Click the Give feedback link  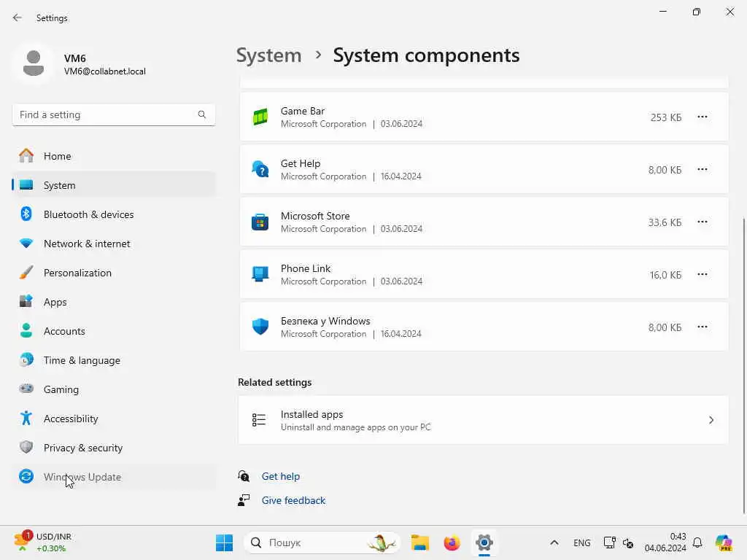[x=293, y=500]
